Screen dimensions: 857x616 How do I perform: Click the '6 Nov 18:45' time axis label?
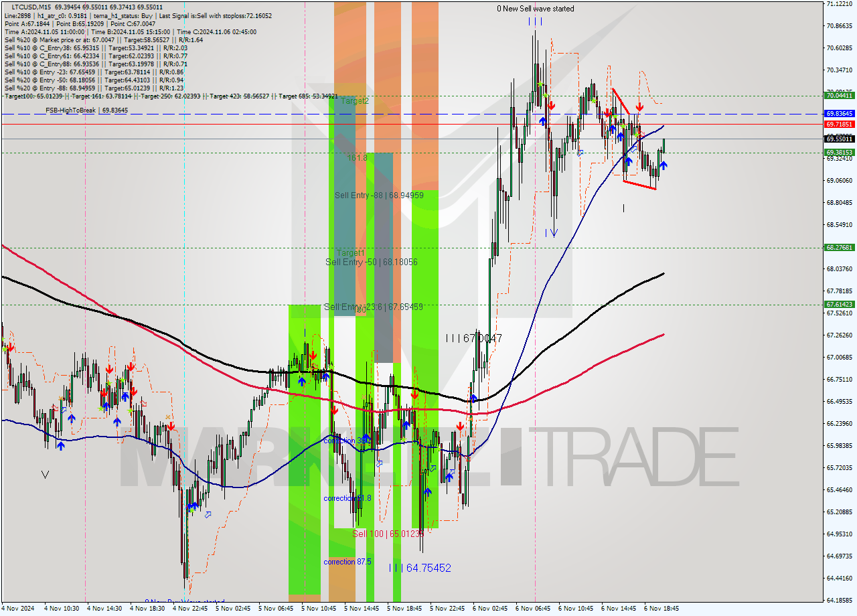point(661,609)
